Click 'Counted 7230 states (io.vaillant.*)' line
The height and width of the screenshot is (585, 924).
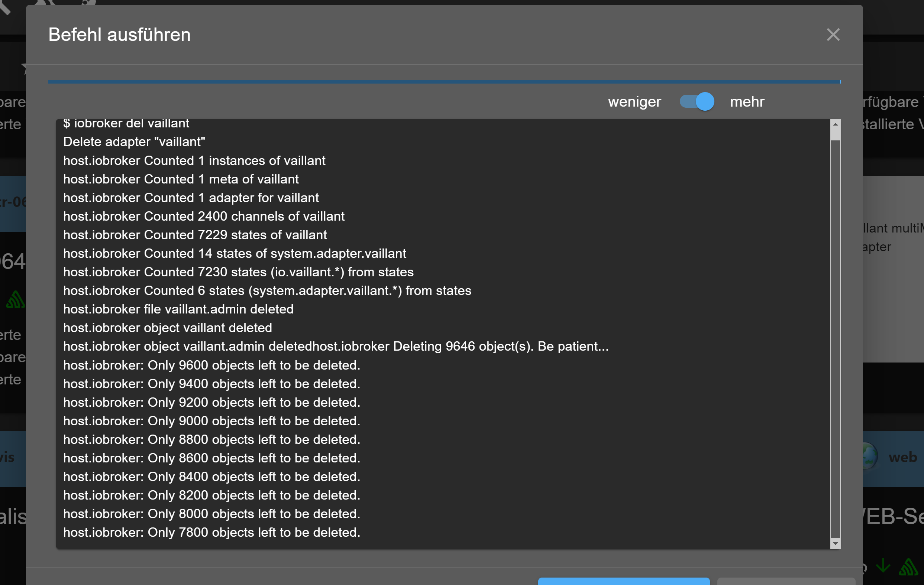click(238, 272)
